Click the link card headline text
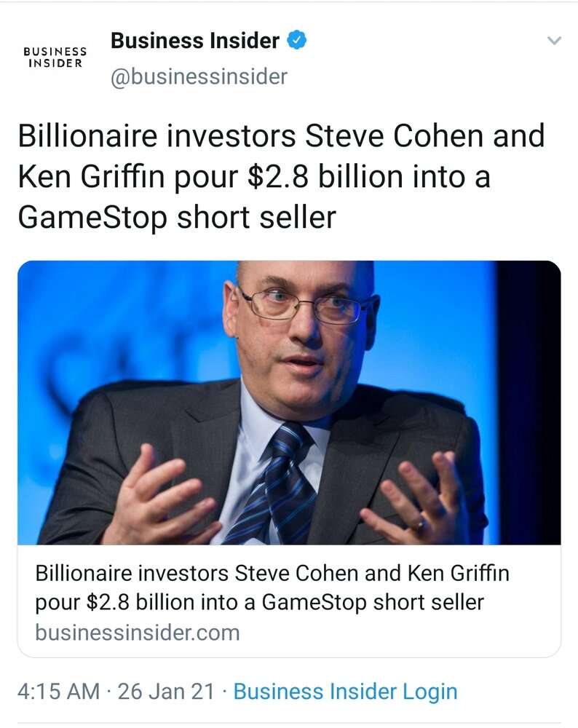 point(272,587)
